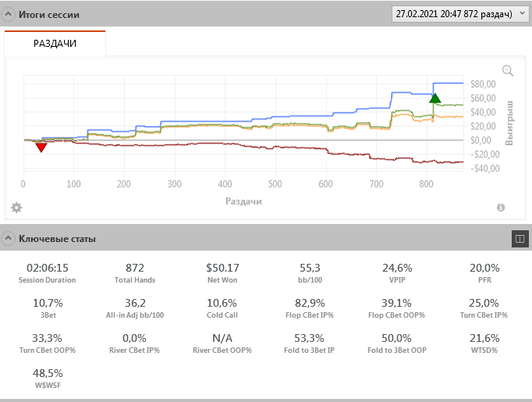Select the bb/100 stat value
Image resolution: width=532 pixels, height=402 pixels.
point(310,268)
